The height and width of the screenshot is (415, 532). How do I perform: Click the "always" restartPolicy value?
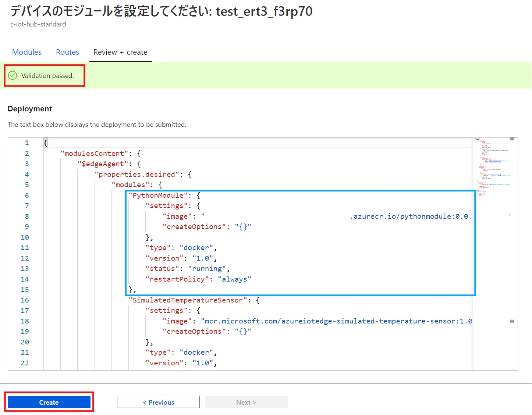pos(235,279)
